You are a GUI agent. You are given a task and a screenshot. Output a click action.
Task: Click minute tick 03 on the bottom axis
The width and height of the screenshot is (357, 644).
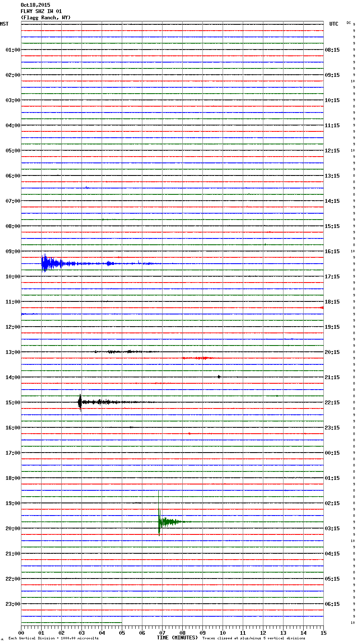[81, 633]
